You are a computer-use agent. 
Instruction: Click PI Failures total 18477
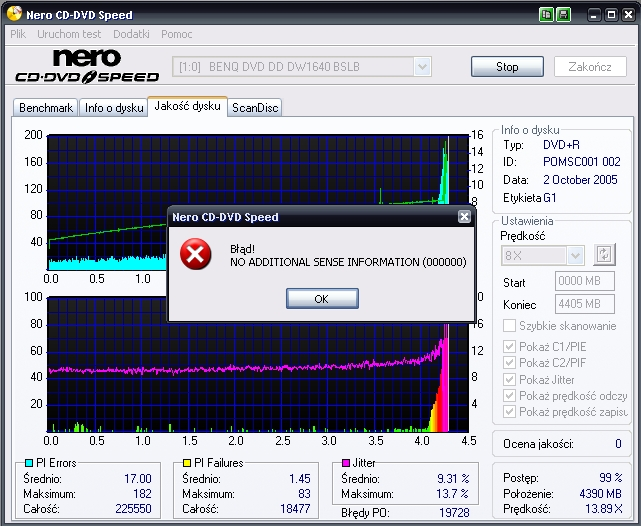point(295,509)
